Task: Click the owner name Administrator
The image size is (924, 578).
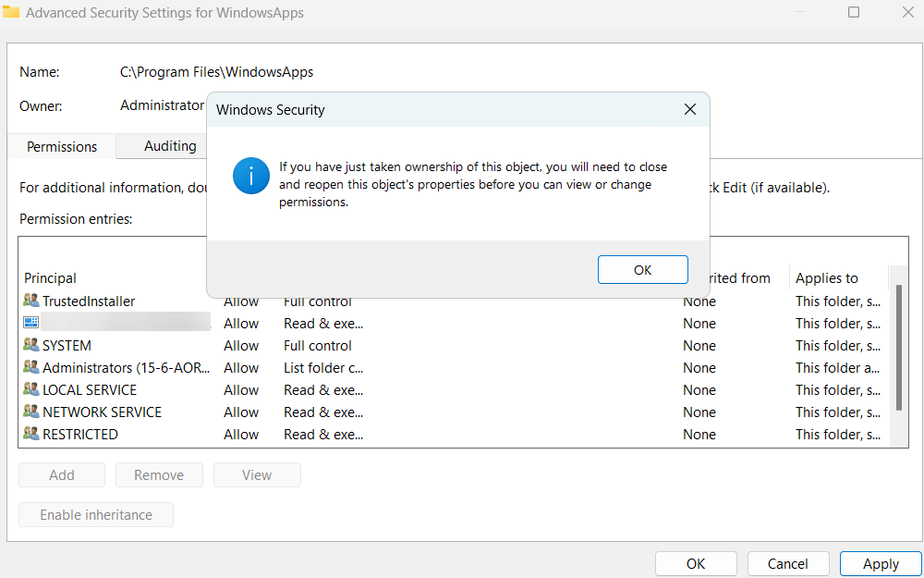Action: pos(162,105)
